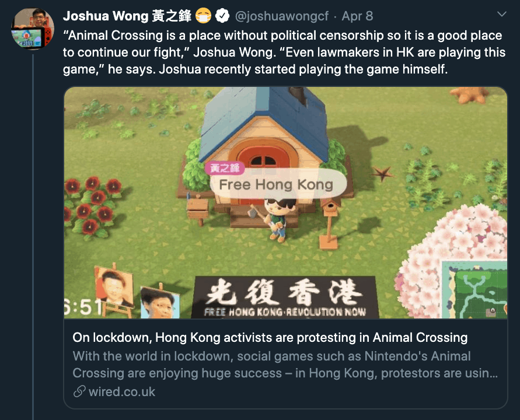Click the mask emoji in the display name
Screen dimensions: 520x420
point(203,16)
